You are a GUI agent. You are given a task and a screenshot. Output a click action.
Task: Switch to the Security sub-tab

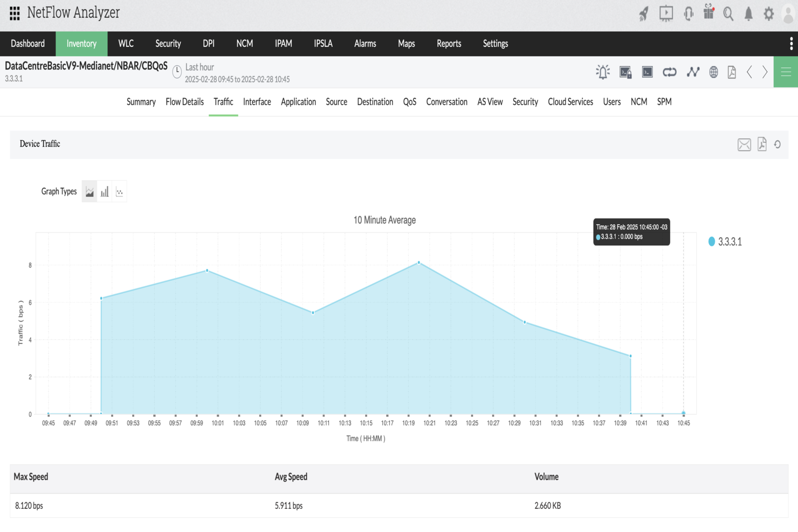pos(525,102)
